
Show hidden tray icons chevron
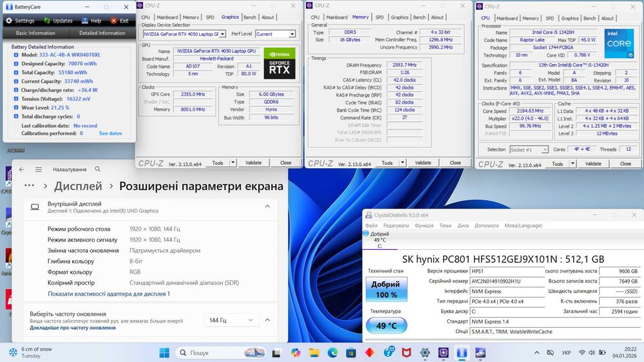[x=537, y=352]
